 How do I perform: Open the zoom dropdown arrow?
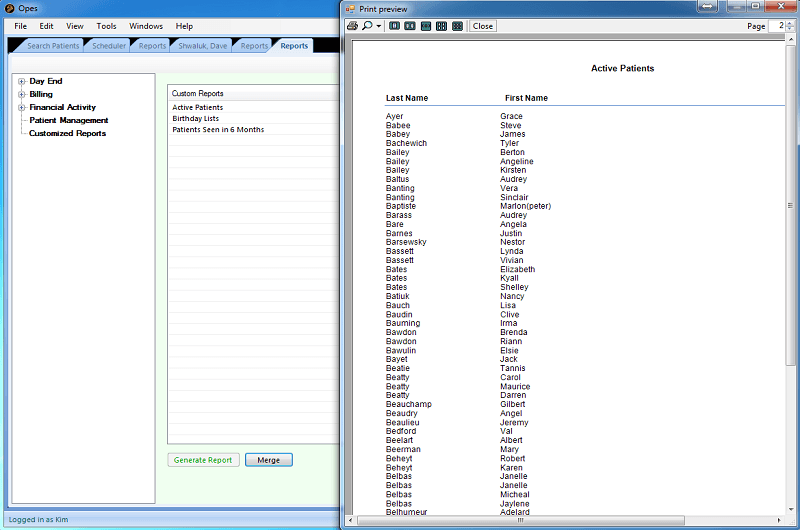(379, 26)
